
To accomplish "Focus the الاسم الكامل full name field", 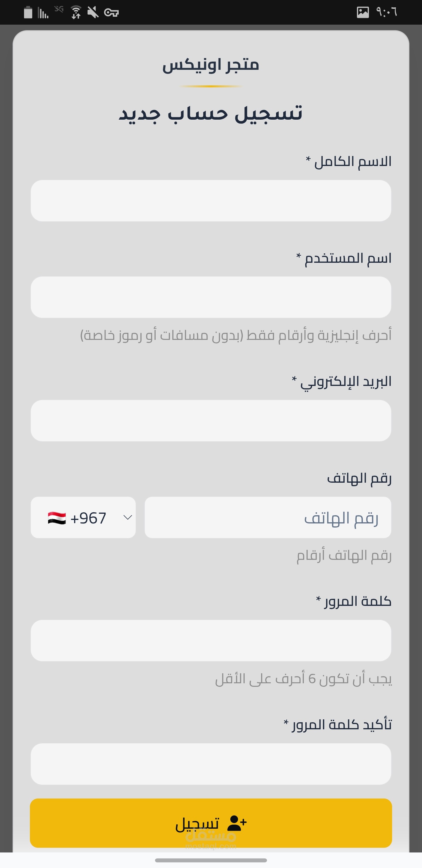I will click(x=211, y=201).
